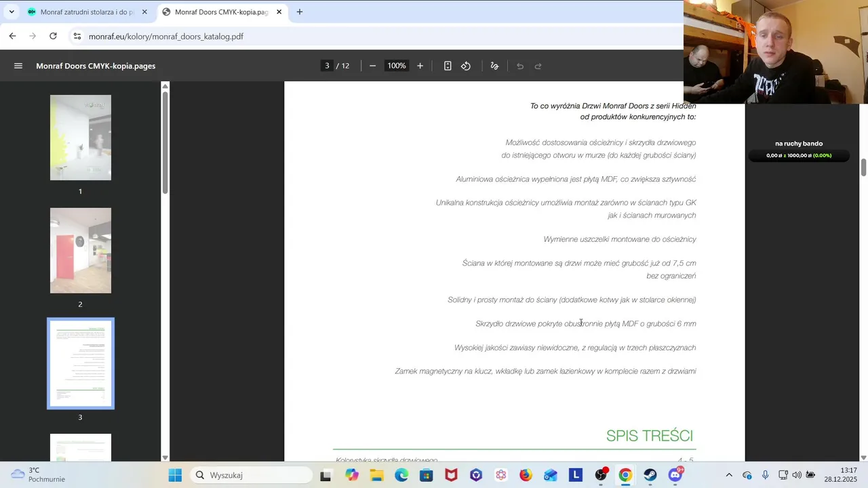868x488 pixels.
Task: Click thumbnail panel scroll down arrow
Action: 165,457
